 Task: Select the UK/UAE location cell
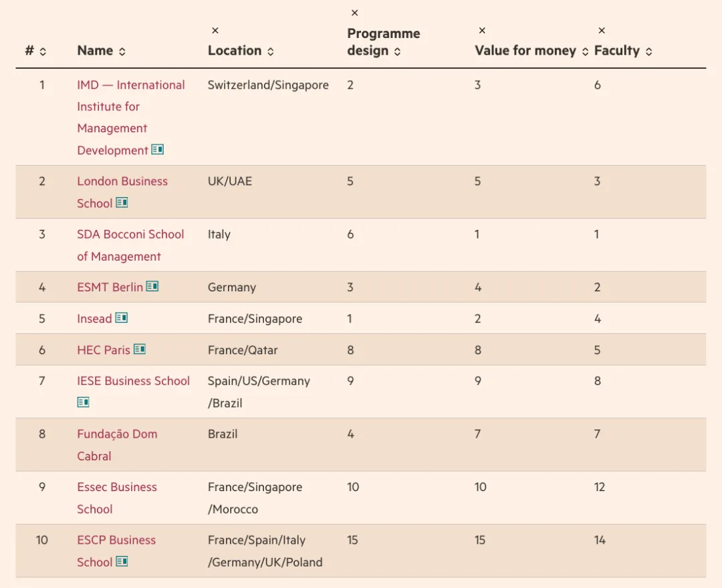230,181
